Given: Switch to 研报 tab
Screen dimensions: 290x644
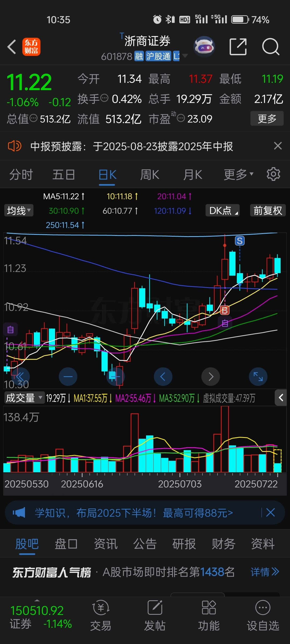Looking at the screenshot, I should point(184,544).
